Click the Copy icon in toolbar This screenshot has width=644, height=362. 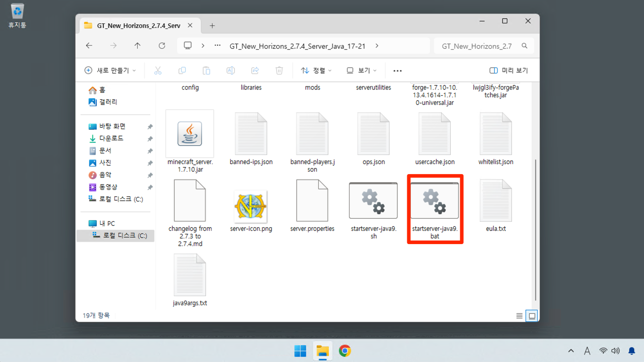[182, 70]
